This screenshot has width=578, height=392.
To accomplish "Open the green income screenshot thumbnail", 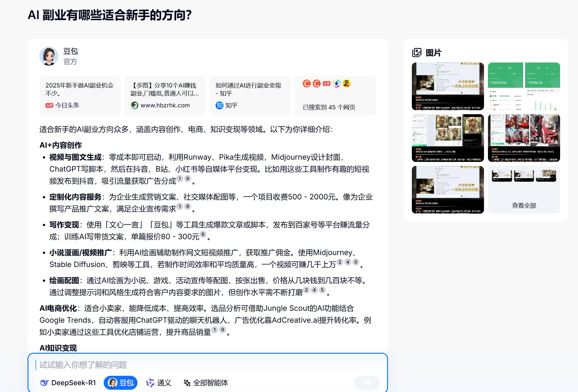I will [524, 87].
